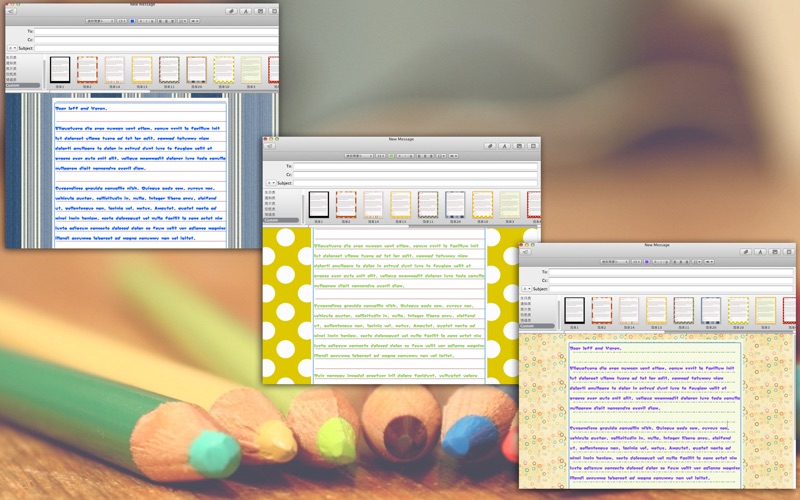800x500 pixels.
Task: Click the To field in polka-dot window
Action: click(415, 166)
